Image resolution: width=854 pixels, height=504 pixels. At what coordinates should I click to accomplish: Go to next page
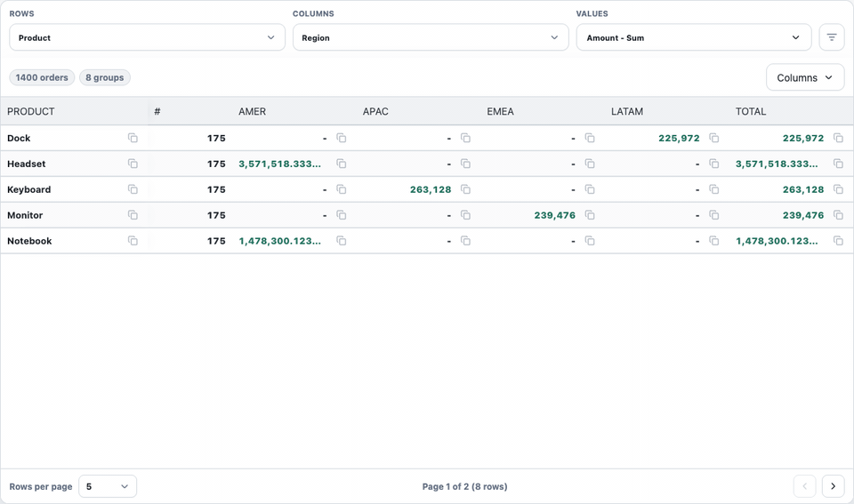(x=833, y=486)
